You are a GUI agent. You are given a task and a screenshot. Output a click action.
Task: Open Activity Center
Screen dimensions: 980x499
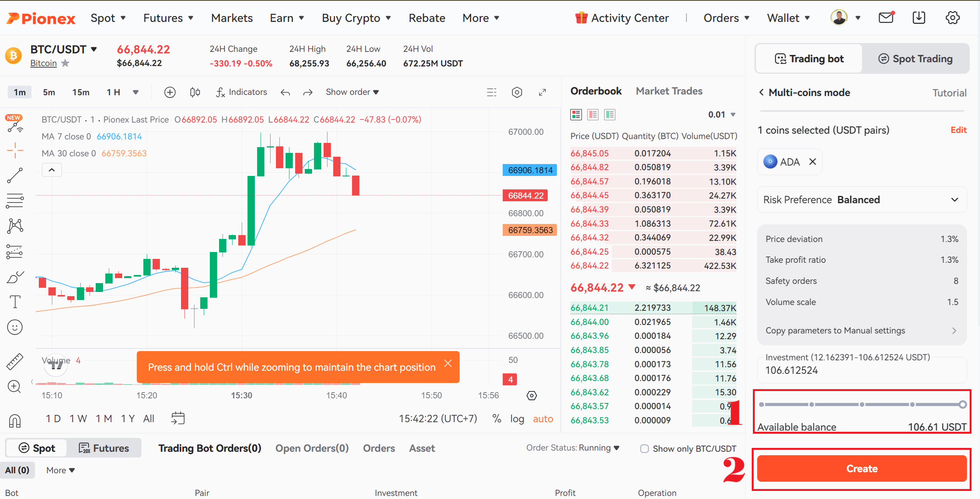pos(622,18)
